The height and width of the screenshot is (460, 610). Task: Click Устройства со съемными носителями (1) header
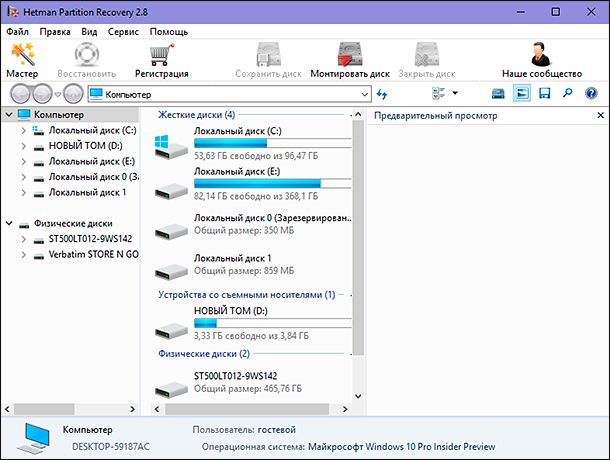pyautogui.click(x=247, y=295)
